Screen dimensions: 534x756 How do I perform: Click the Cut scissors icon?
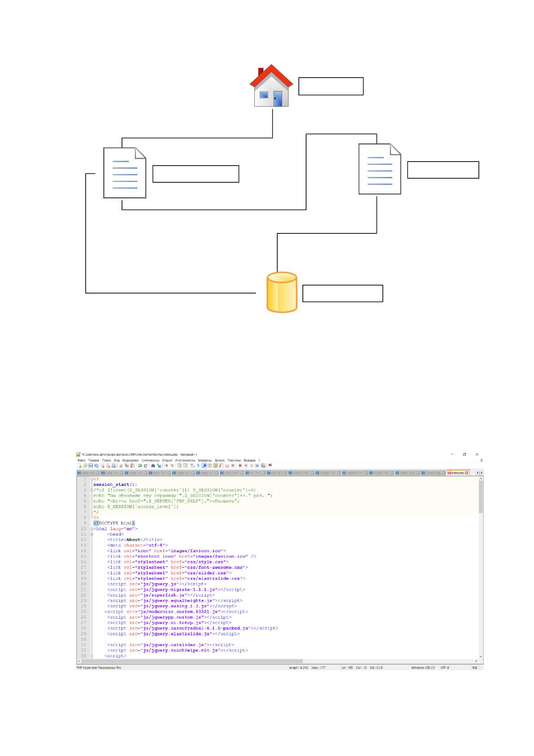[121, 466]
